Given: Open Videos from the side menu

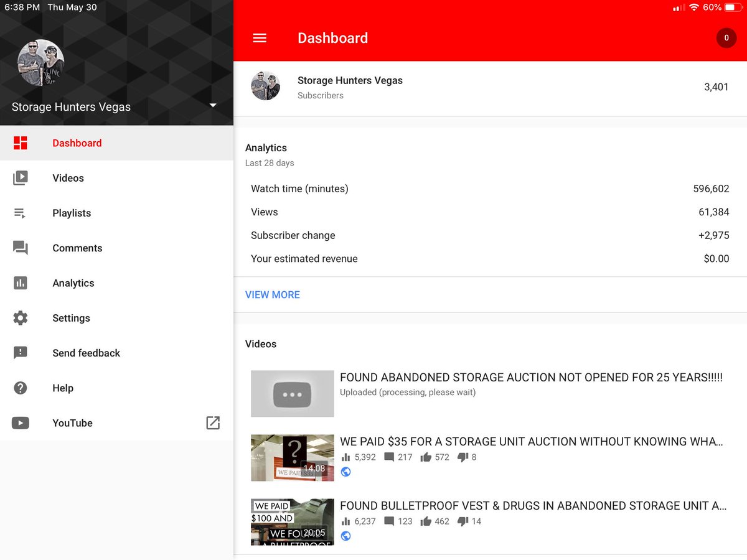Looking at the screenshot, I should point(116,178).
